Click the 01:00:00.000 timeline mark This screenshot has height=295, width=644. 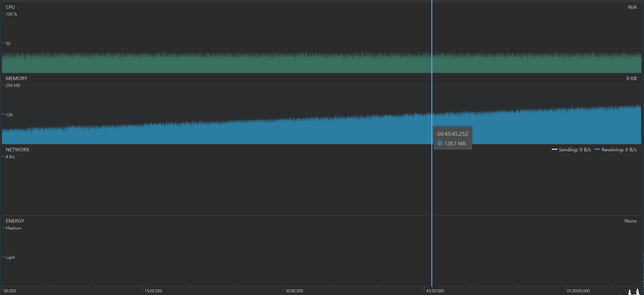(578, 291)
